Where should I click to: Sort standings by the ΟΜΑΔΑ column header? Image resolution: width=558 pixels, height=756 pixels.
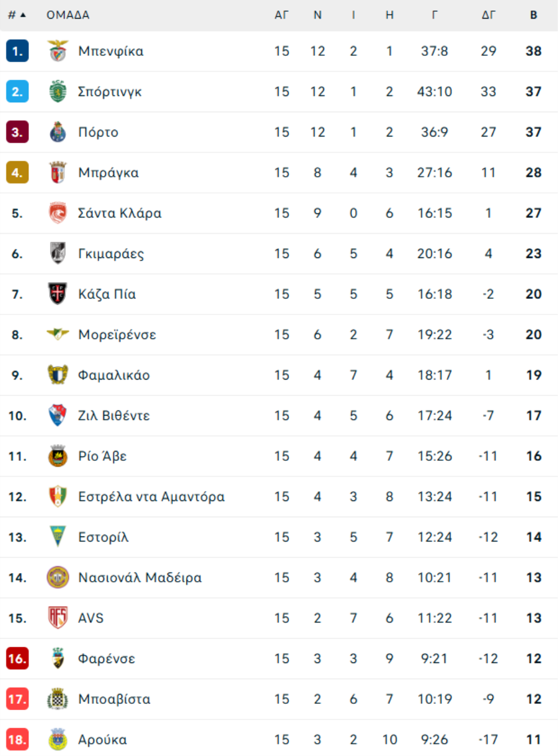(x=68, y=15)
